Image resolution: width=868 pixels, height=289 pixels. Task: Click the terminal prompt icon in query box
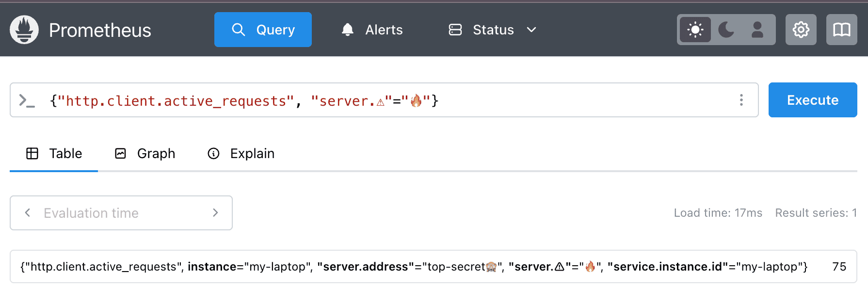click(x=27, y=100)
